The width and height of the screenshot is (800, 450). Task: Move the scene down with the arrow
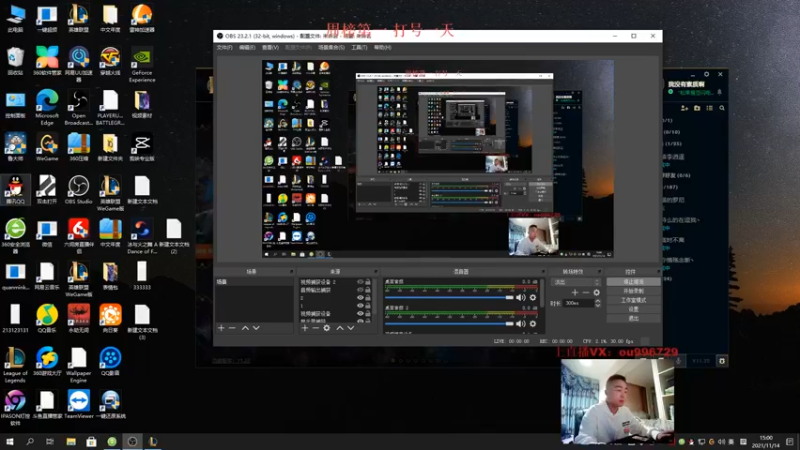(256, 328)
